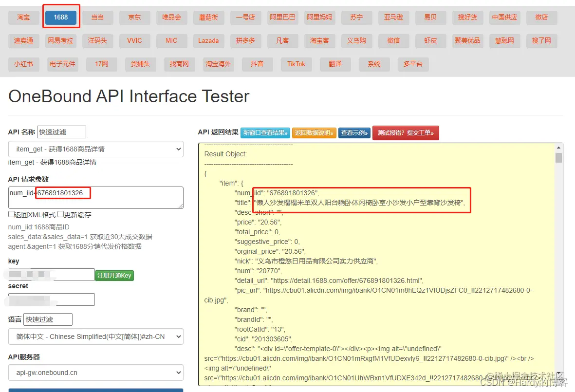Select the 易贝 tab
This screenshot has height=392, width=575.
click(x=430, y=17)
